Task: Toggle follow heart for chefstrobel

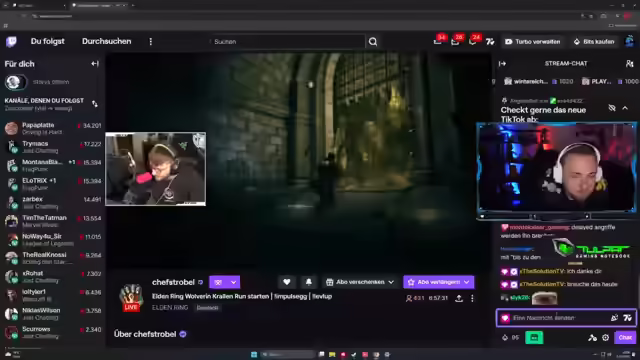Action: 287,282
